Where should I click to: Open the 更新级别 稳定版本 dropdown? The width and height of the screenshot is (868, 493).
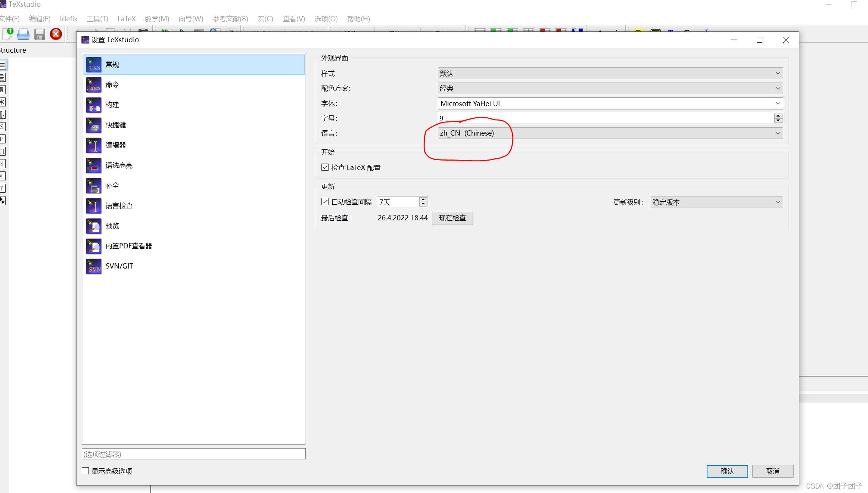click(716, 202)
